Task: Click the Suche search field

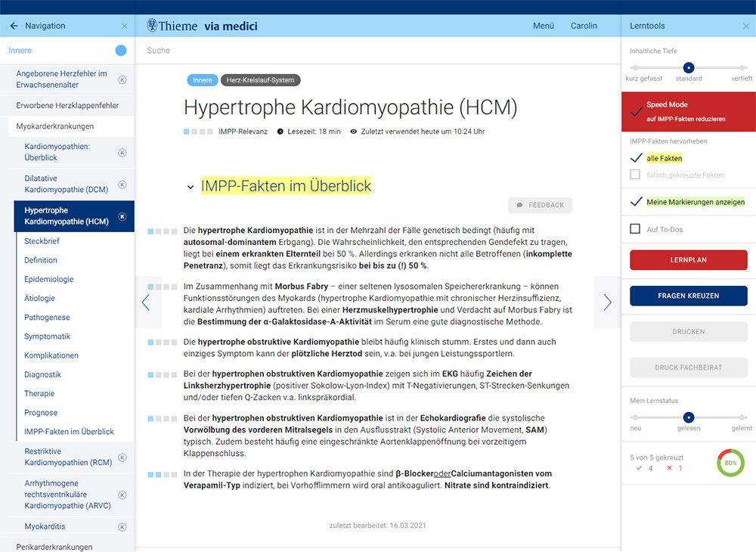Action: 377,50
